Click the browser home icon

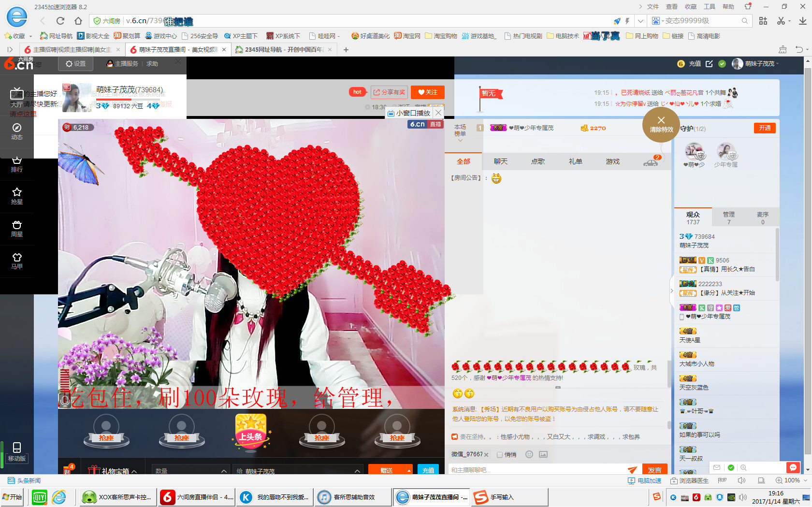(78, 21)
